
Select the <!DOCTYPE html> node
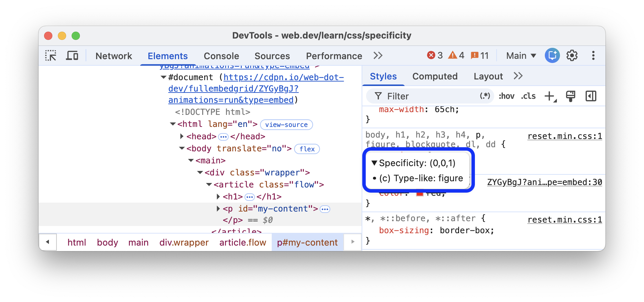(x=212, y=112)
